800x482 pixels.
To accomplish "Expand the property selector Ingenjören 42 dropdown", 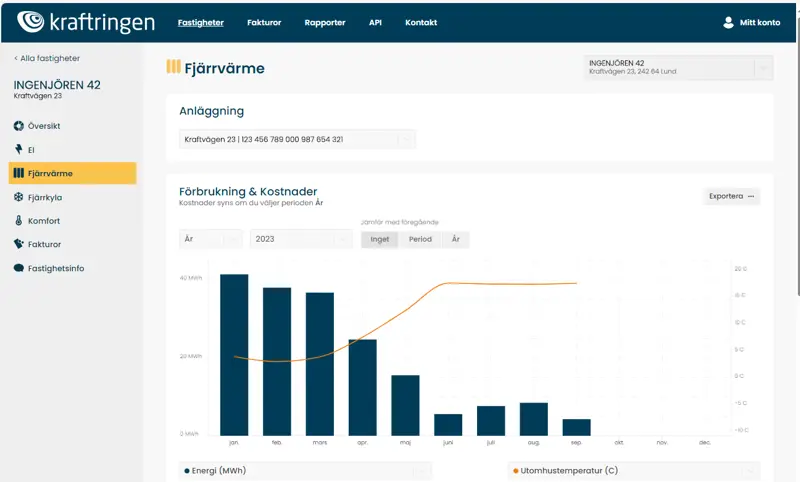I will pyautogui.click(x=679, y=67).
